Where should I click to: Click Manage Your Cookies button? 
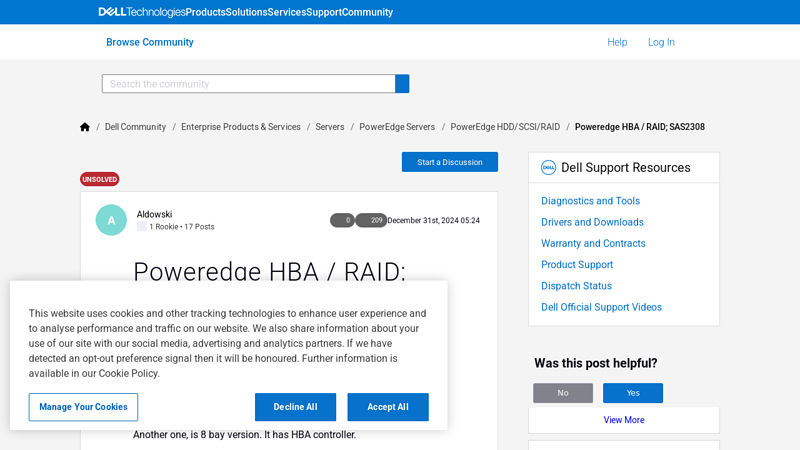pos(83,407)
